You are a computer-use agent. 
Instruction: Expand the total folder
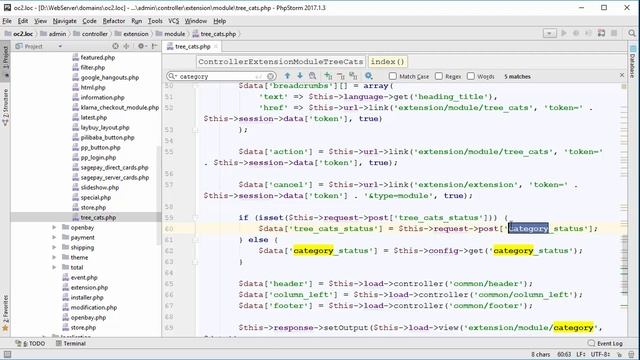[54, 267]
